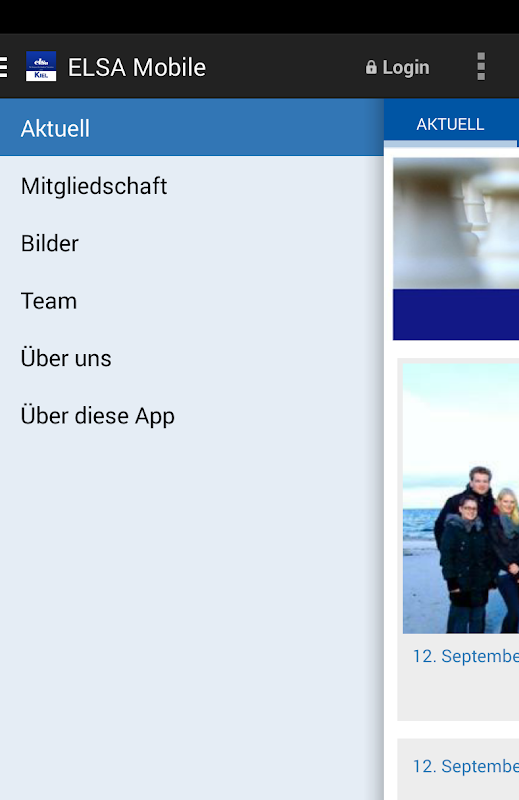Viewport: 519px width, 800px height.
Task: Open the Mitgliedschaft menu entry
Action: 192,186
